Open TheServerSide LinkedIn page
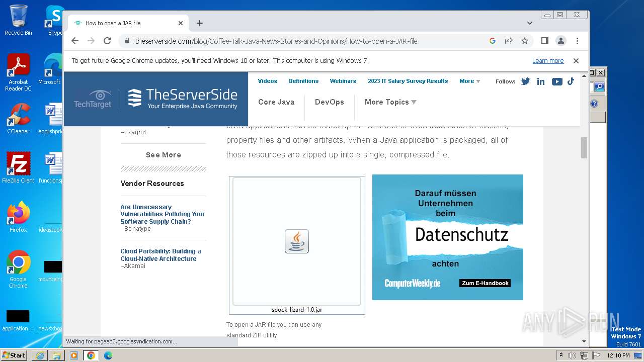Viewport: 644px width, 362px height. click(541, 81)
